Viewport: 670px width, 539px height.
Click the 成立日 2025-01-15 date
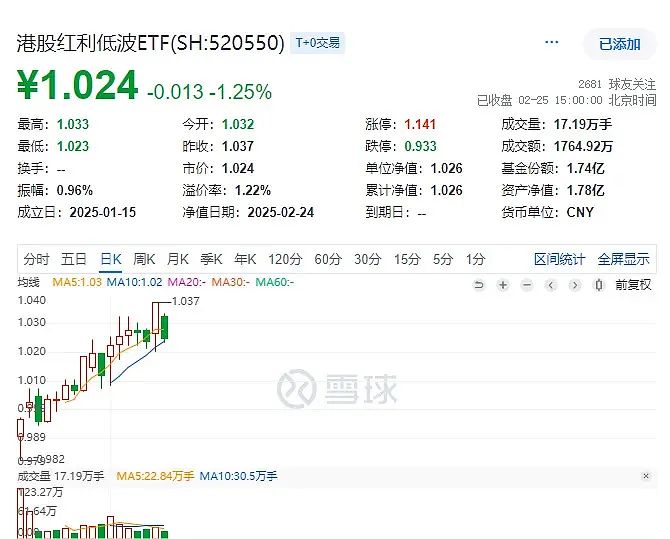103,212
